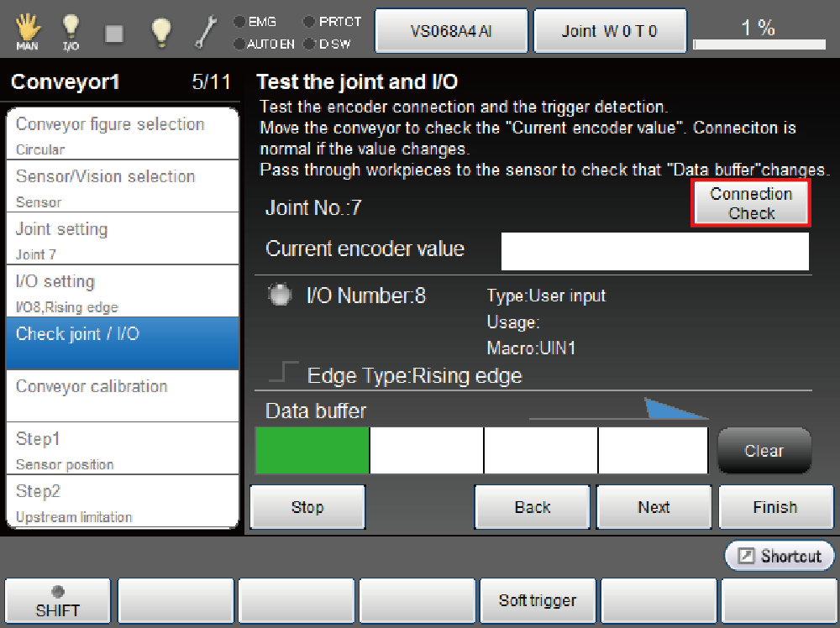Viewport: 840px width, 628px height.
Task: Click the Shortcut icon button
Action: [x=780, y=556]
